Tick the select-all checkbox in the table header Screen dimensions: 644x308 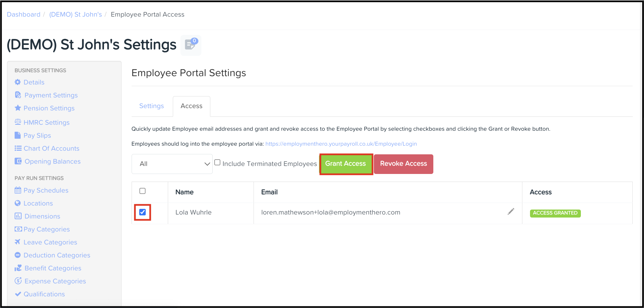point(143,191)
